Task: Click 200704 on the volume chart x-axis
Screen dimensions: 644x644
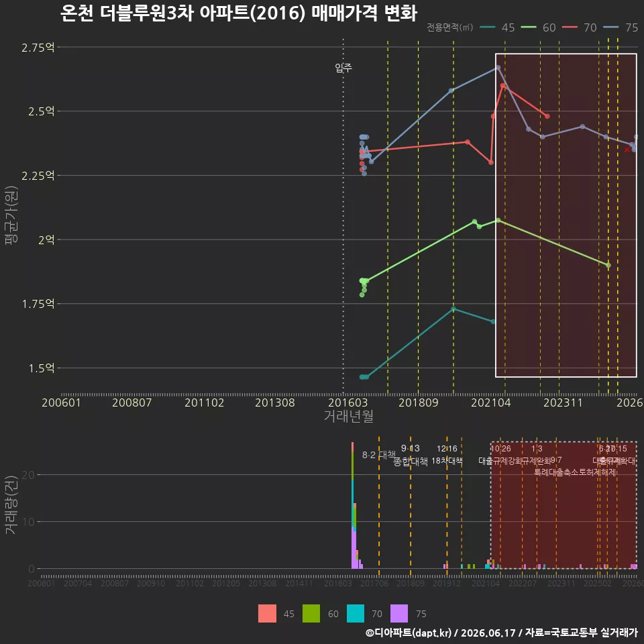Action: point(78,583)
